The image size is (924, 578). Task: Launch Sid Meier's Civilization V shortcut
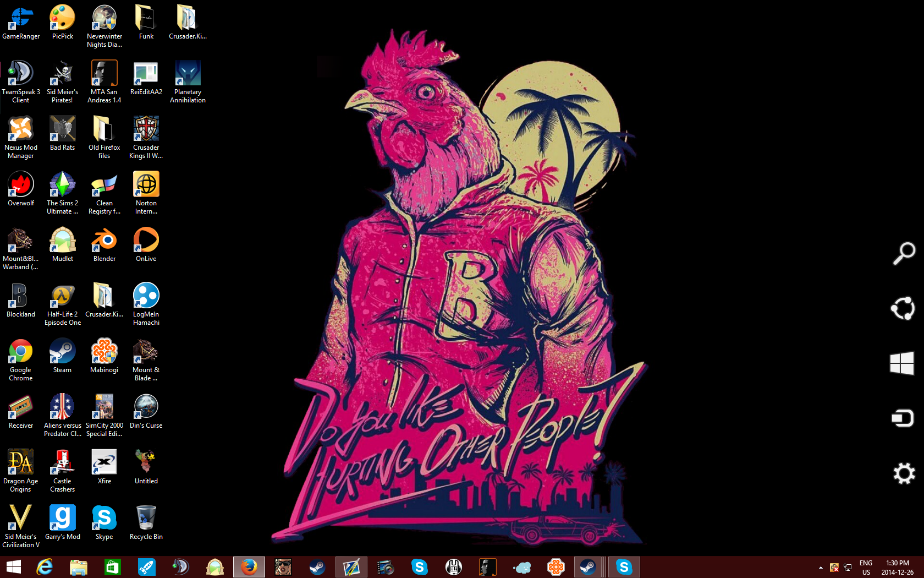click(x=21, y=527)
